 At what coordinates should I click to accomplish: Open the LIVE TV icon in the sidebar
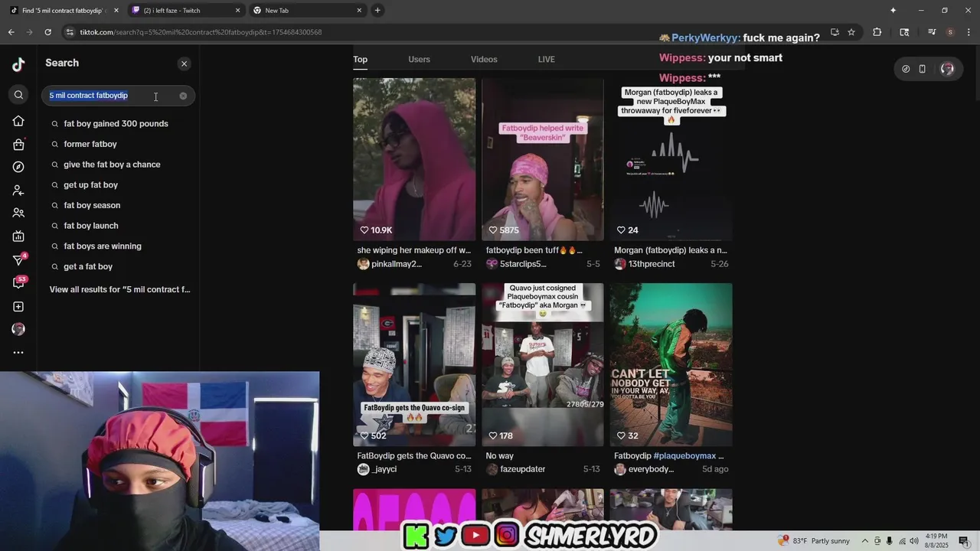coord(18,236)
